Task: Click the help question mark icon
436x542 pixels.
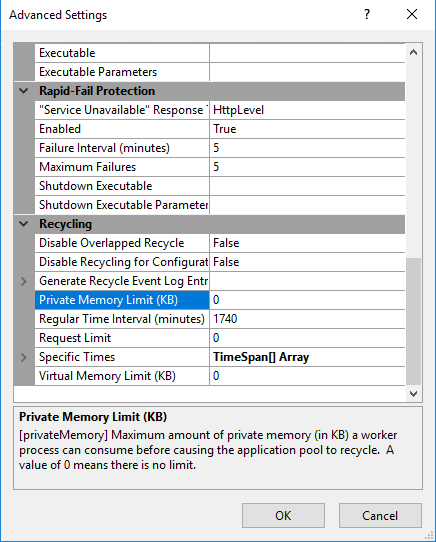Action: [x=367, y=15]
